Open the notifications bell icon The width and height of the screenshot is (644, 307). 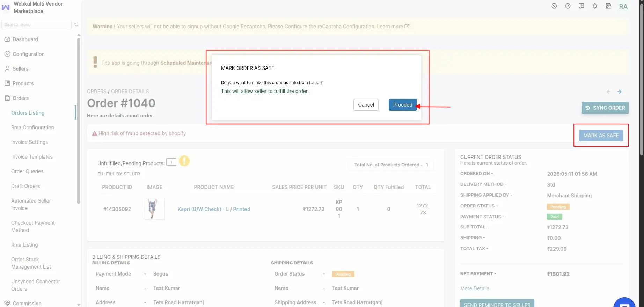click(595, 6)
